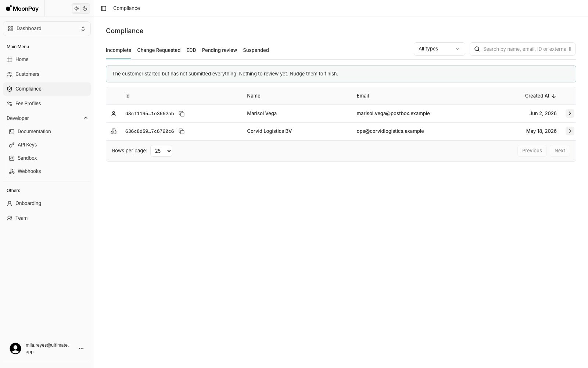Click the May 18, 2026 date

(x=541, y=131)
